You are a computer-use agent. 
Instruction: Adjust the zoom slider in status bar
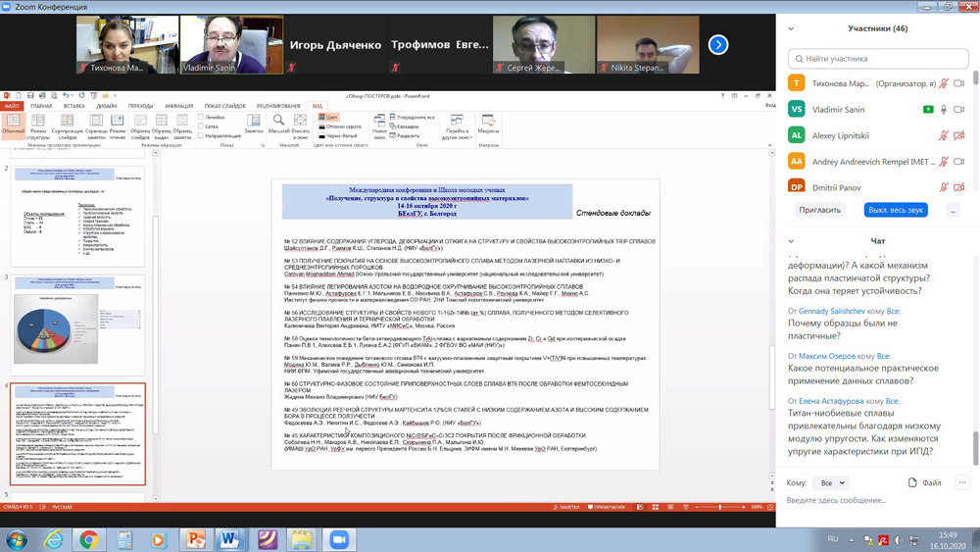[720, 507]
